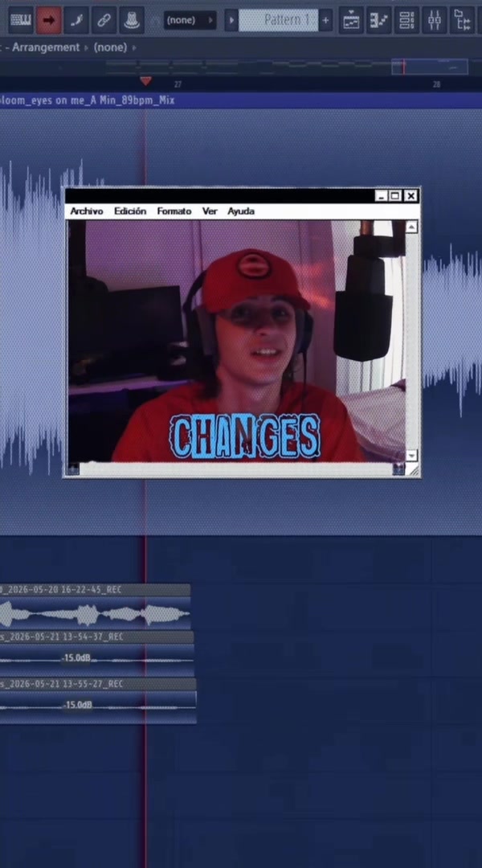Click the CHANGES caption text

point(245,436)
